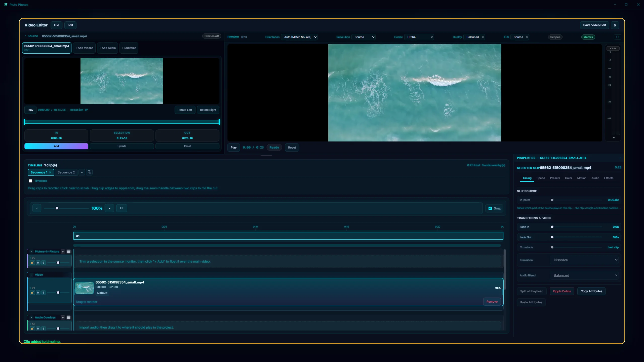Image resolution: width=644 pixels, height=362 pixels.
Task: Open the File menu
Action: 56,25
